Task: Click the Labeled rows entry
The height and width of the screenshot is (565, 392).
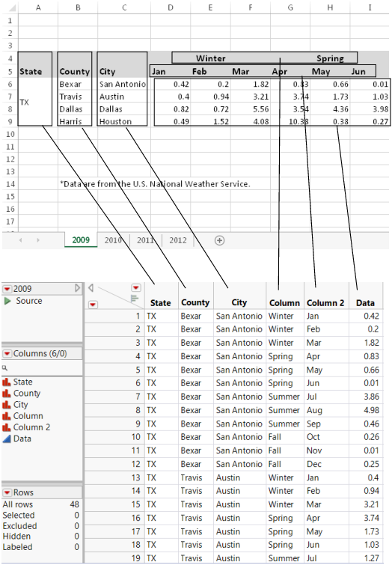Action: [41, 547]
